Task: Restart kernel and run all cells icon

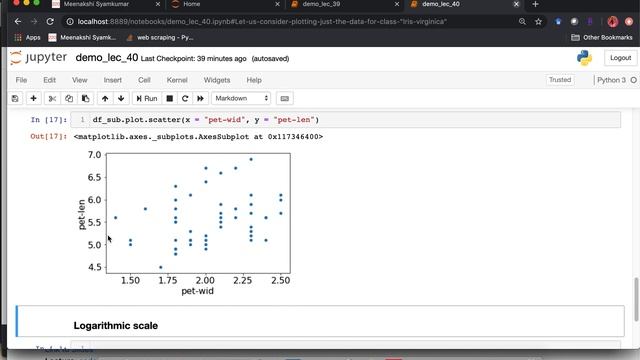Action: pos(200,98)
